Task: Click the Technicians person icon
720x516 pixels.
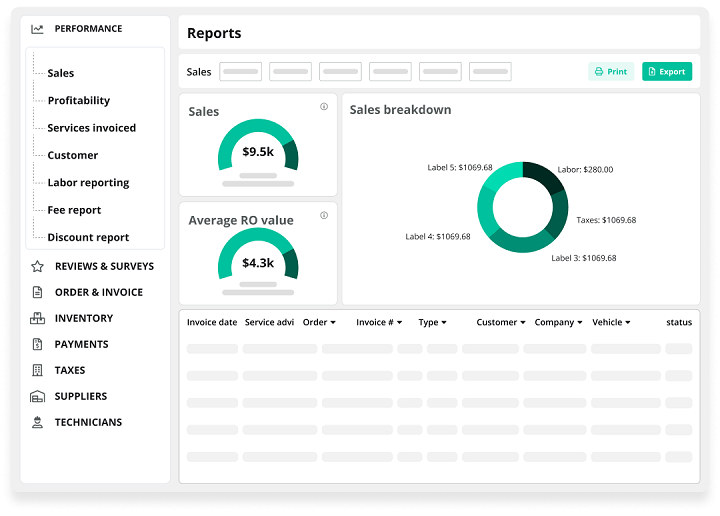Action: coord(37,423)
